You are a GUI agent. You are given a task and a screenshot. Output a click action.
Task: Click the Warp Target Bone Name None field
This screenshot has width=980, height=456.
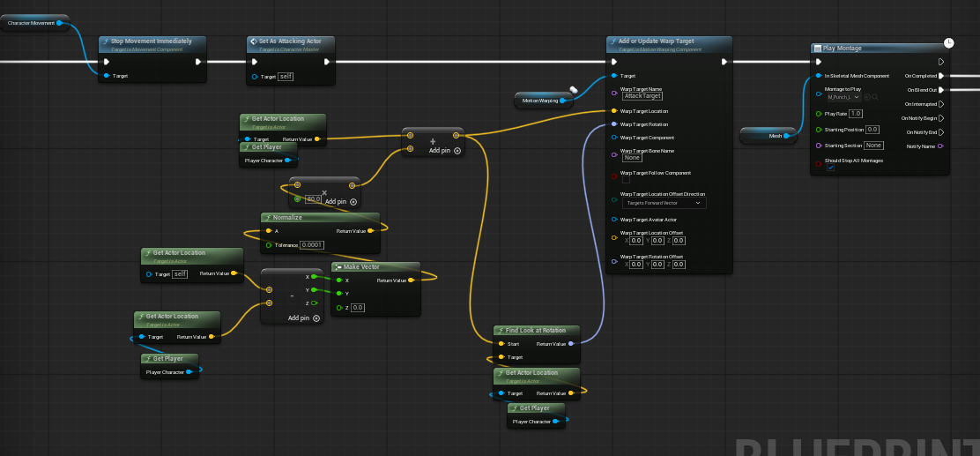point(632,158)
